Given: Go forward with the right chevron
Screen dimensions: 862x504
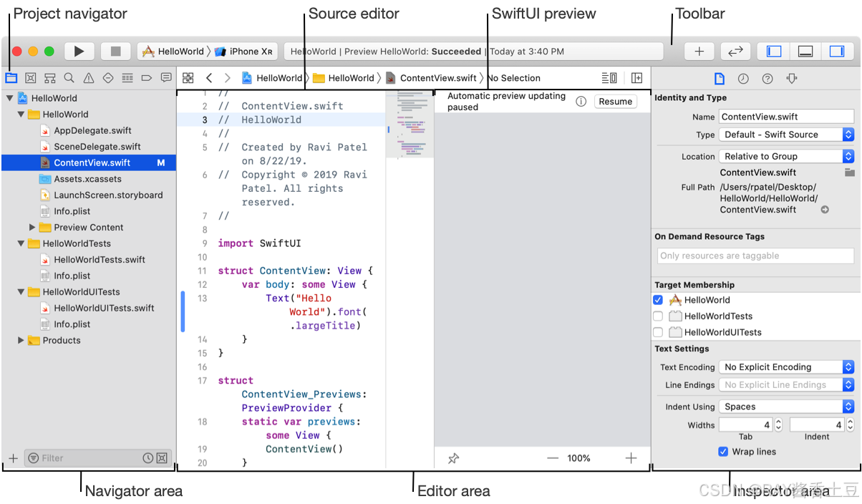Looking at the screenshot, I should 227,78.
